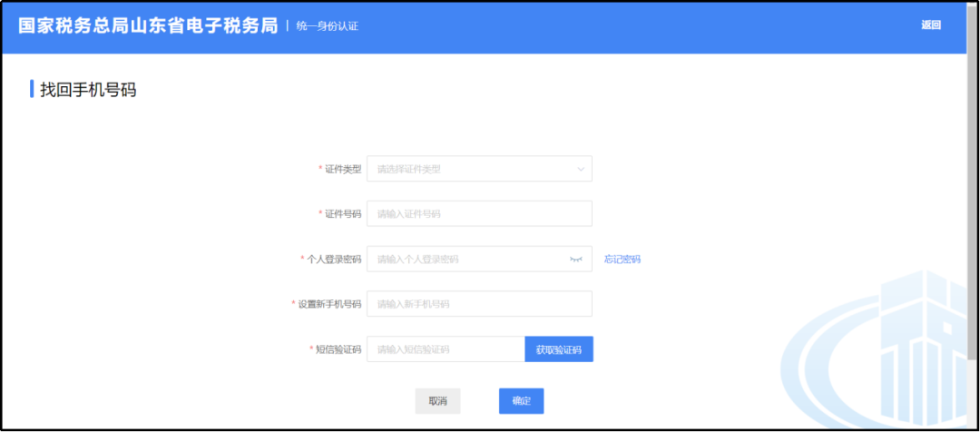The height and width of the screenshot is (432, 980).
Task: Click the chevron arrow in 证件类型 box
Action: pos(581,169)
